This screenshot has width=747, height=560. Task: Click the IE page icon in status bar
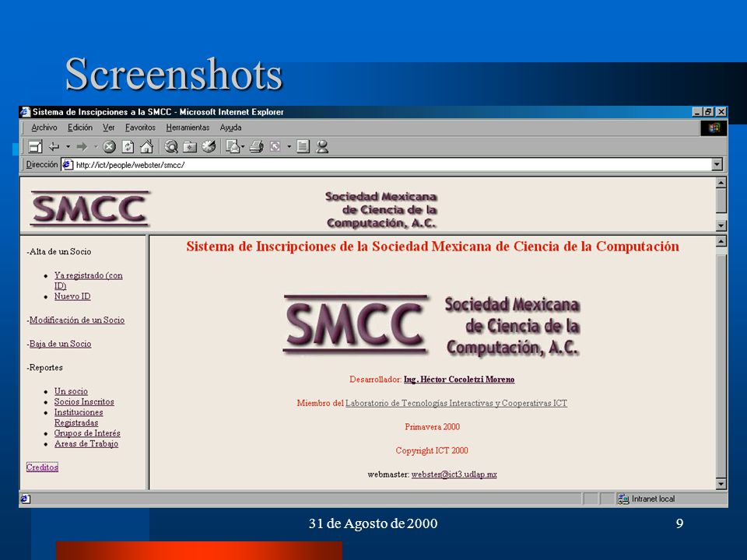[25, 499]
